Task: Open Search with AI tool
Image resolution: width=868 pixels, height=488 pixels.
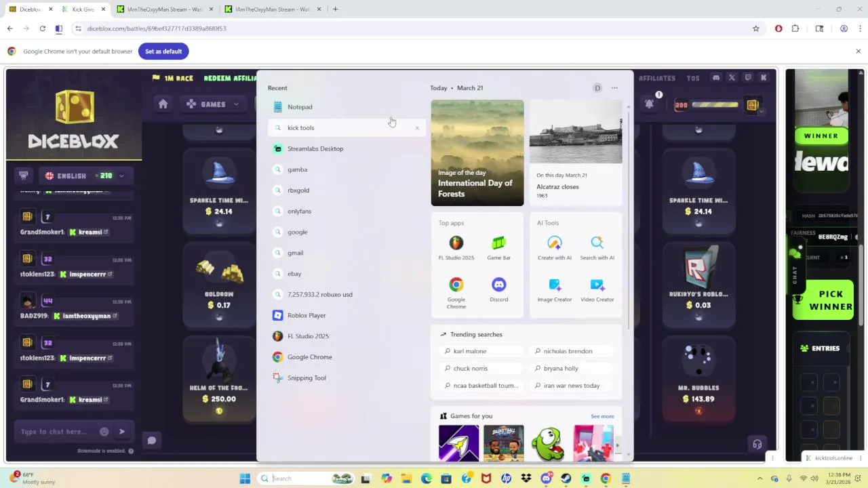Action: (597, 247)
